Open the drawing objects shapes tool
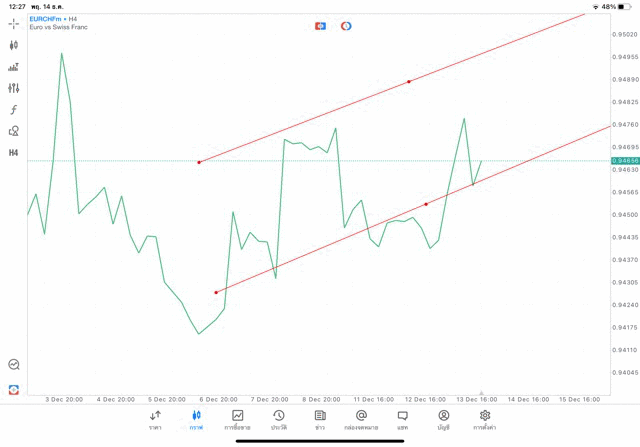The height and width of the screenshot is (447, 640). pos(14,131)
